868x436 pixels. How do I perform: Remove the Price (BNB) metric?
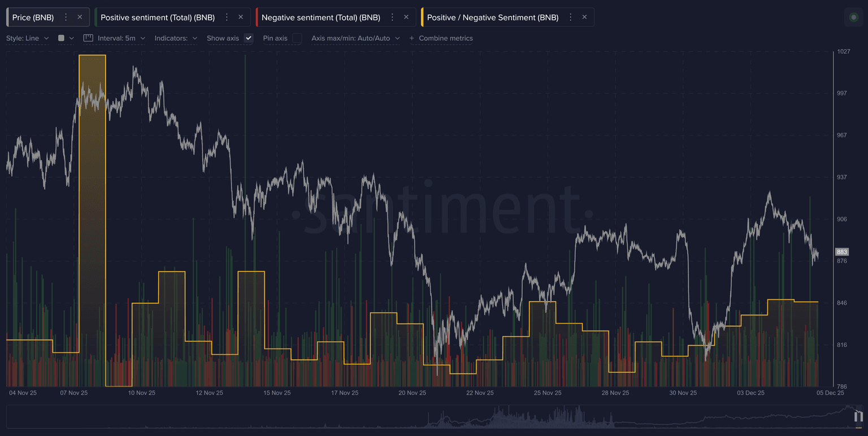[x=80, y=18]
